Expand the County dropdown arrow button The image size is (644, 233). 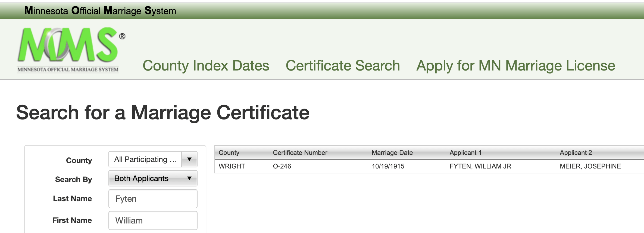point(189,159)
